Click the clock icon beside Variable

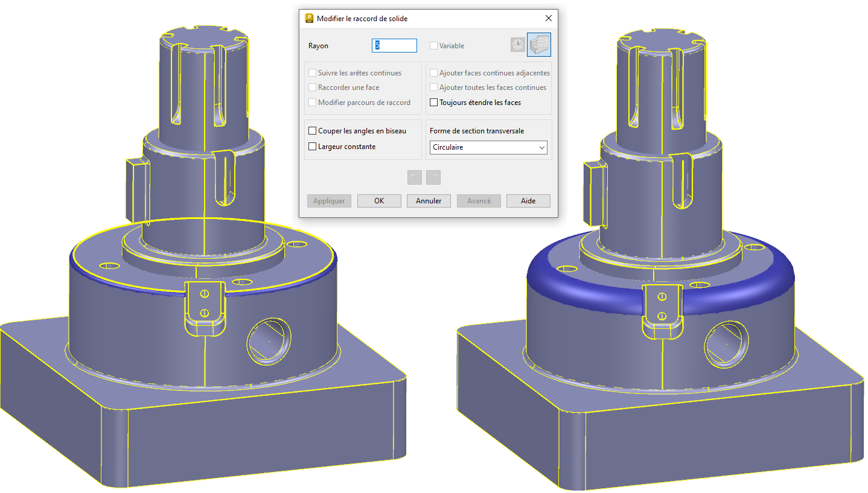coord(517,45)
